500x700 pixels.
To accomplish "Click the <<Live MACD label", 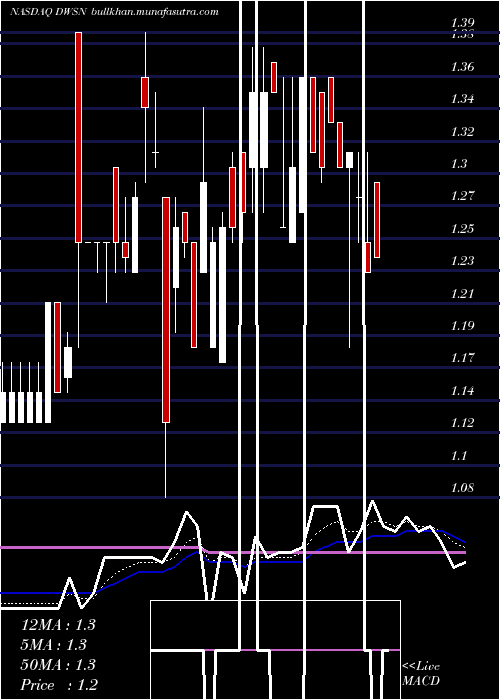I will (x=421, y=673).
